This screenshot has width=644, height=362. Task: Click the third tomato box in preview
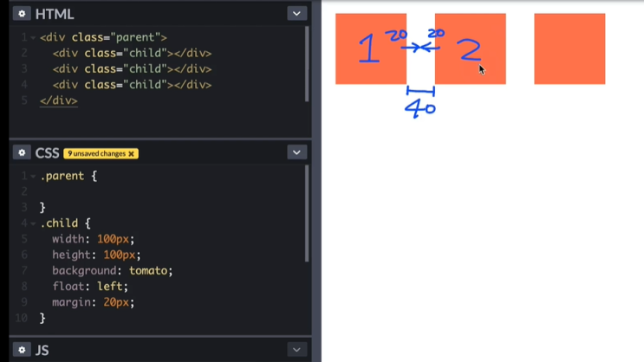[569, 48]
